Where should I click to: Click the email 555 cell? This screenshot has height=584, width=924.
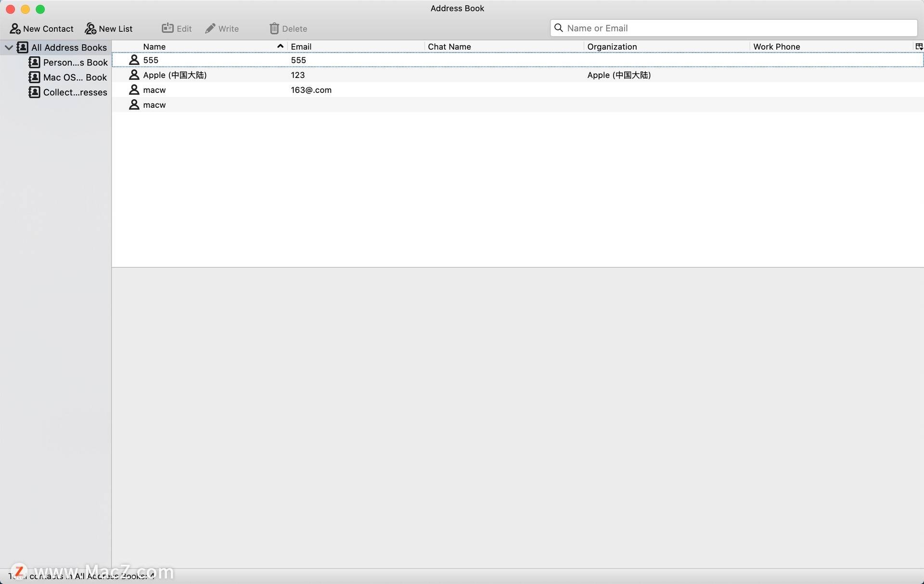298,60
